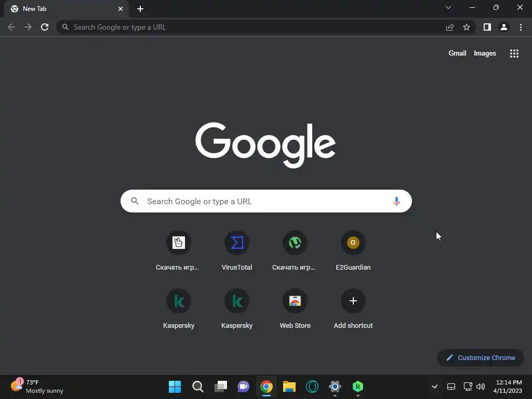Open the uTorrent-icon Скачать игр... shortcut
The image size is (532, 399).
point(295,251)
